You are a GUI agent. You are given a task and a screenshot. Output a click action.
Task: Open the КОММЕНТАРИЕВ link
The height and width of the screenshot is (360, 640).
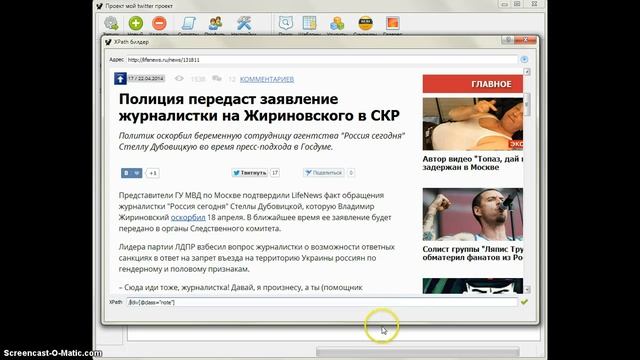[267, 79]
